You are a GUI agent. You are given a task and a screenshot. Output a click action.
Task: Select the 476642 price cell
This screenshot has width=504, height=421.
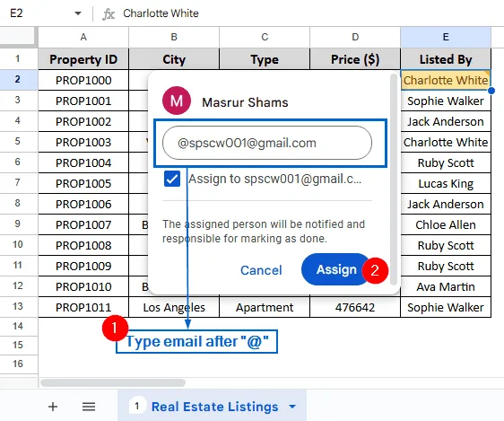pyautogui.click(x=355, y=307)
